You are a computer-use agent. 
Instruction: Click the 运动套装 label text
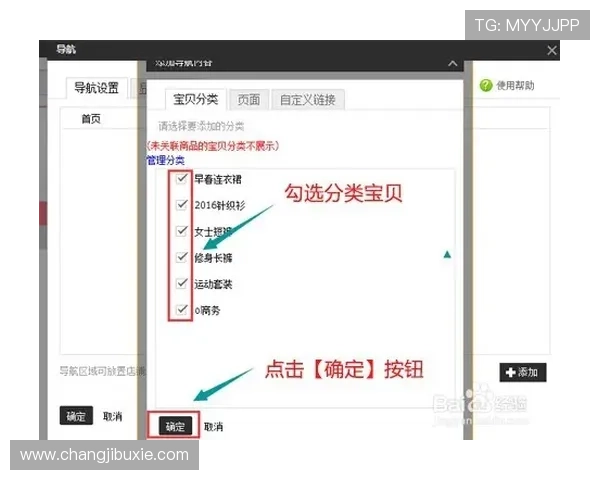[213, 284]
